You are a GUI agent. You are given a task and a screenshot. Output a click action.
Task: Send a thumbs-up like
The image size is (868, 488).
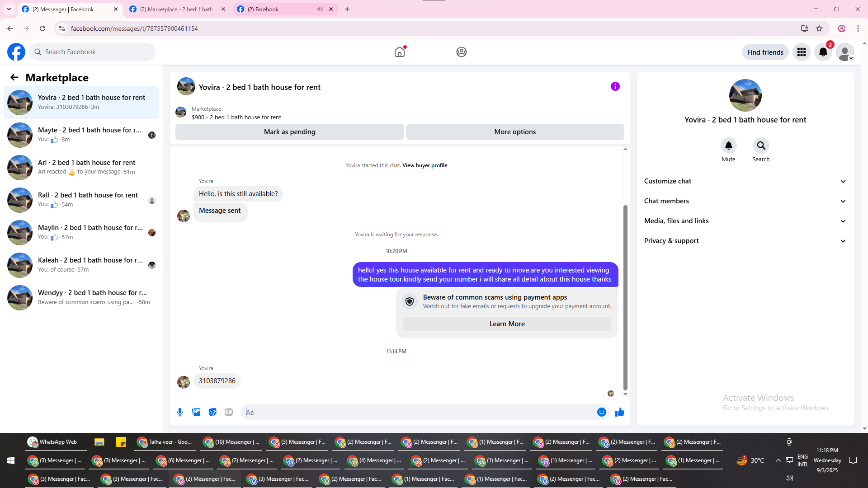620,412
